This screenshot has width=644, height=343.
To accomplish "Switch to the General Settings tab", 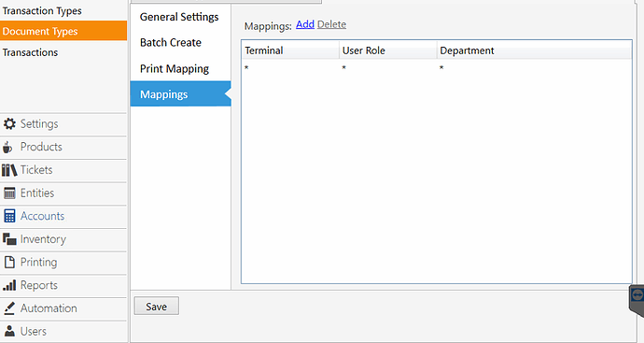I will 180,17.
